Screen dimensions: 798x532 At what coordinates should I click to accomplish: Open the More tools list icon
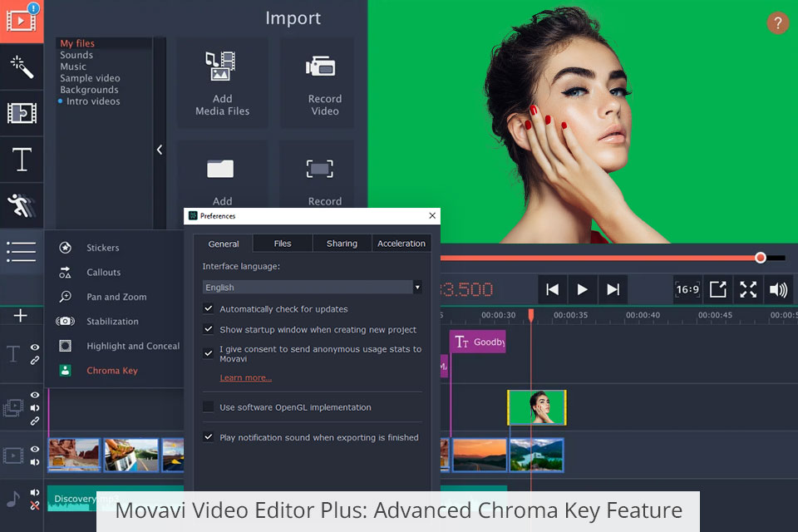point(22,252)
